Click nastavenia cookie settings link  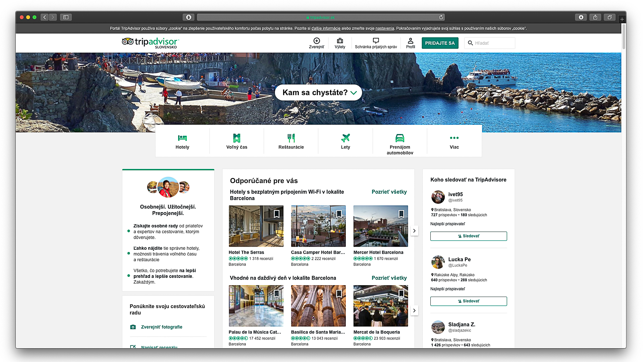pos(385,28)
